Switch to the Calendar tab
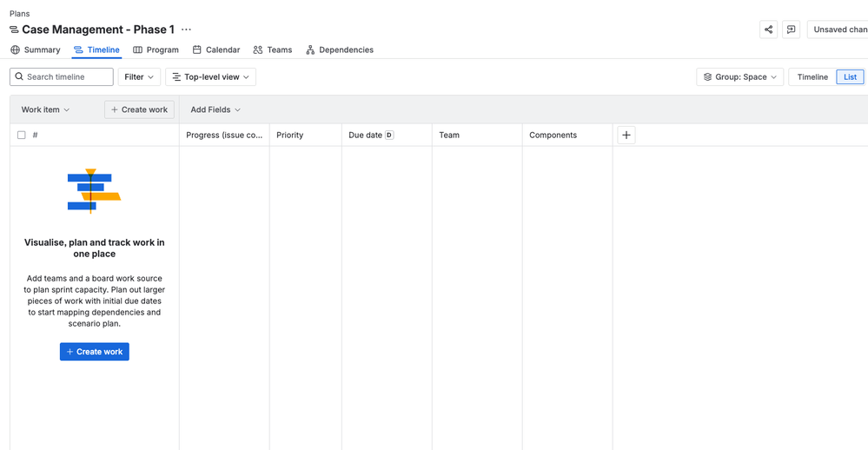The image size is (868, 450). pyautogui.click(x=216, y=50)
